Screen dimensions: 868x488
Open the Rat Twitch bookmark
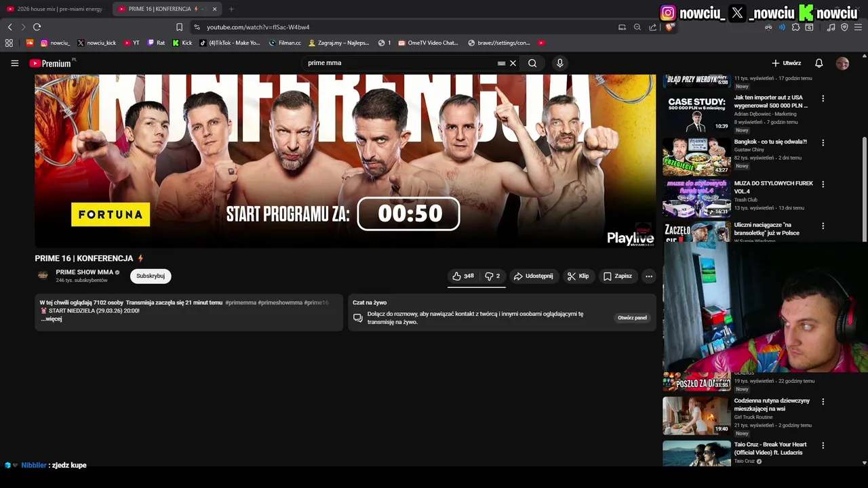[156, 43]
